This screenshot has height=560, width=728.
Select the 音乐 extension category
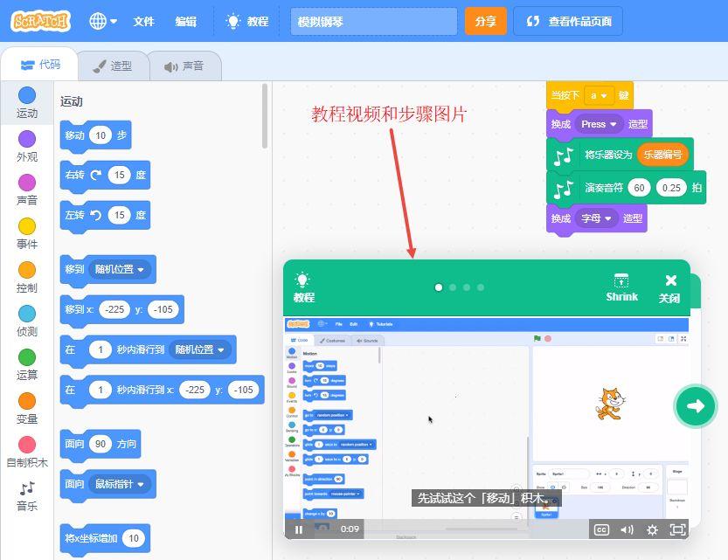tap(27, 495)
